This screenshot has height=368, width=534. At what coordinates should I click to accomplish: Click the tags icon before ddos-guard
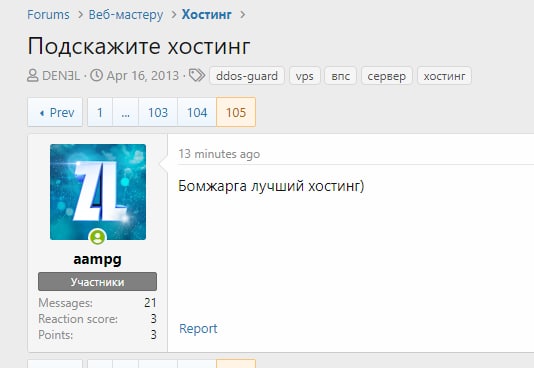[197, 75]
